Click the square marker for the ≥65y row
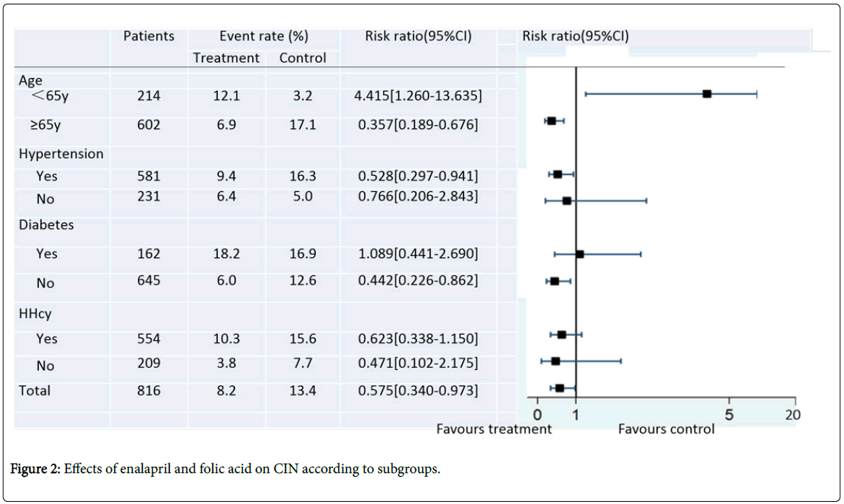 coord(551,121)
